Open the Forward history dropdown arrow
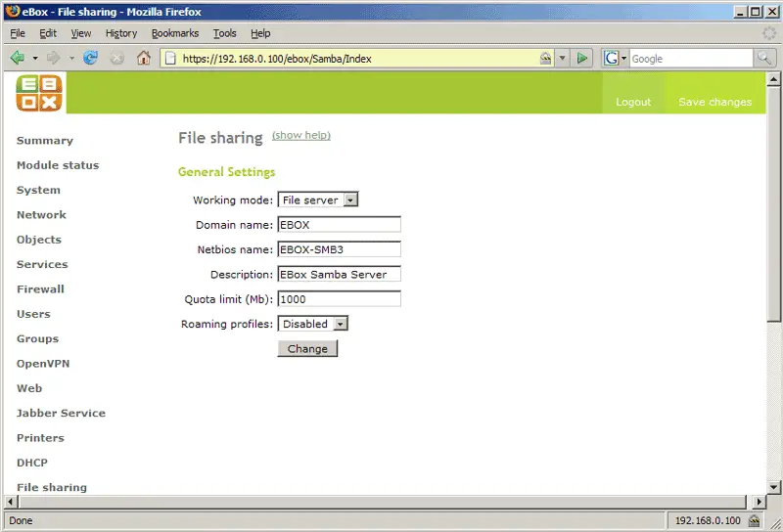This screenshot has width=783, height=532. [71, 59]
